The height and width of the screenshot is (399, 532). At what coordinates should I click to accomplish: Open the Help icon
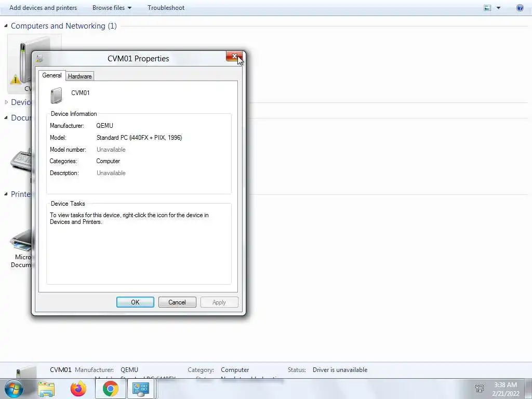point(520,8)
